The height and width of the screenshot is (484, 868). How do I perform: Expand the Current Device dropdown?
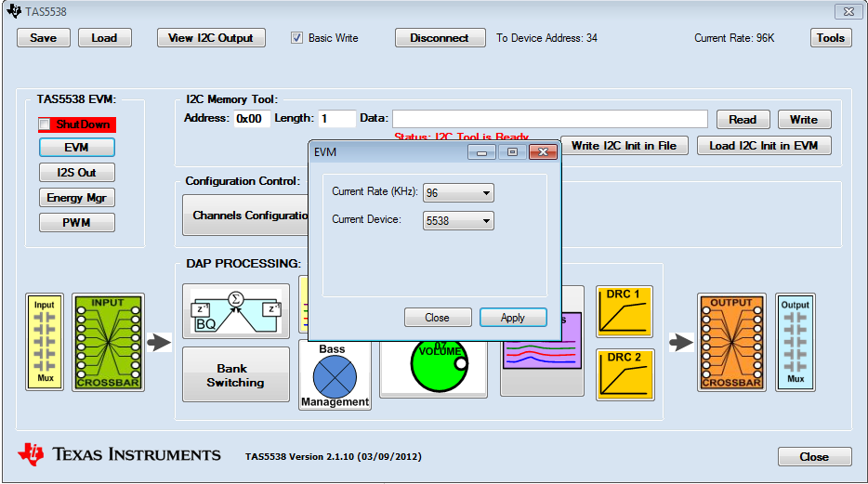(x=458, y=221)
